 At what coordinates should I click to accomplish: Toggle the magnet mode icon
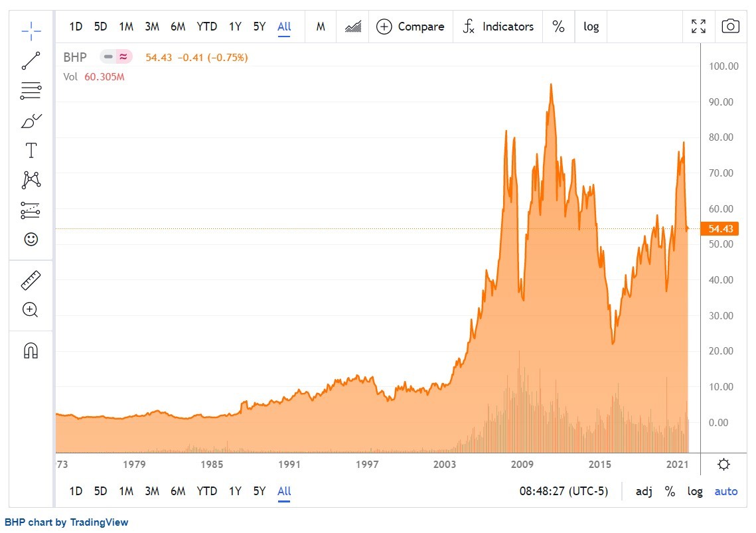pos(31,350)
